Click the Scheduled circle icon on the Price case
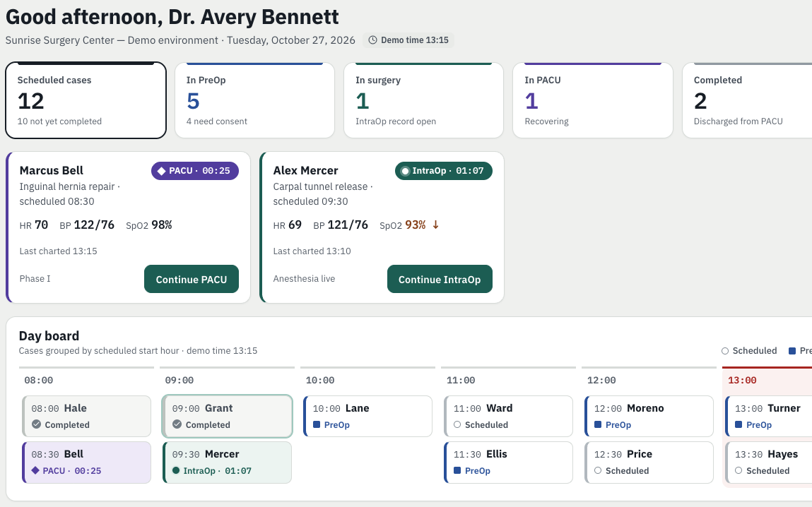812x507 pixels. pos(598,470)
